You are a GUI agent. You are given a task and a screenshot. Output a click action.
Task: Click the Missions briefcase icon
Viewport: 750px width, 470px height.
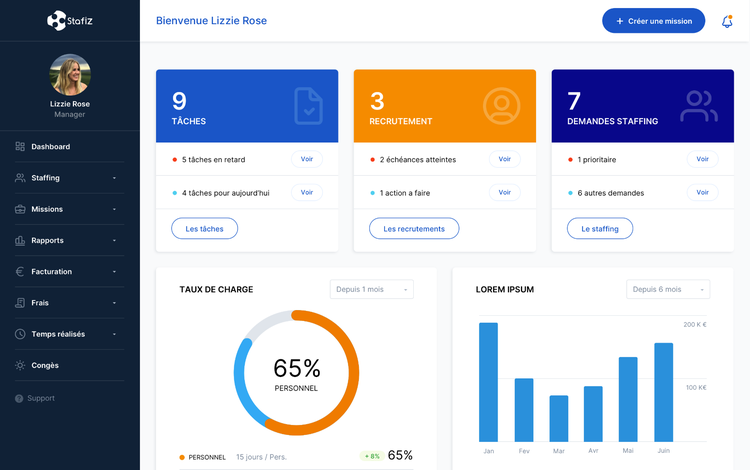20,209
